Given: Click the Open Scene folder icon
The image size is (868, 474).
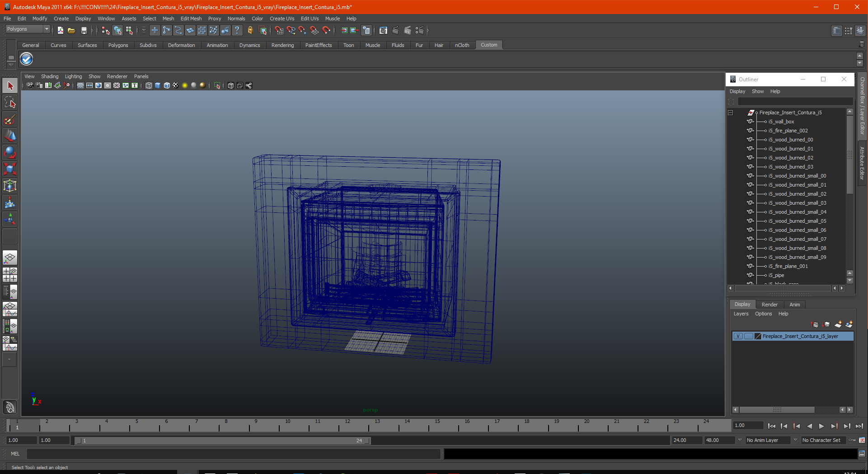Looking at the screenshot, I should (x=71, y=30).
